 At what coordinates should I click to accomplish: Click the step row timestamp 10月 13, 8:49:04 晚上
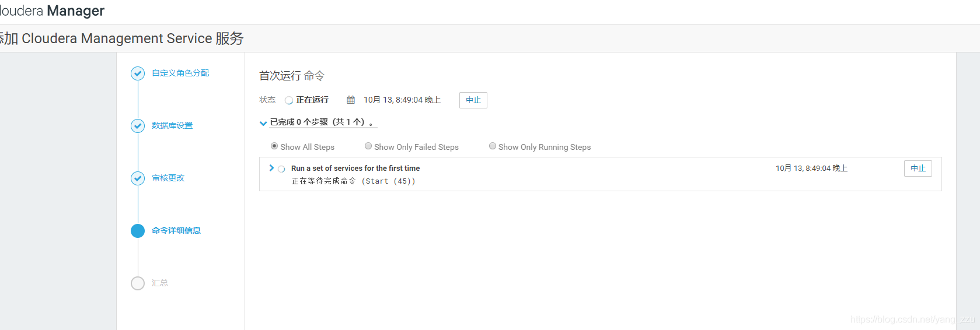(811, 168)
